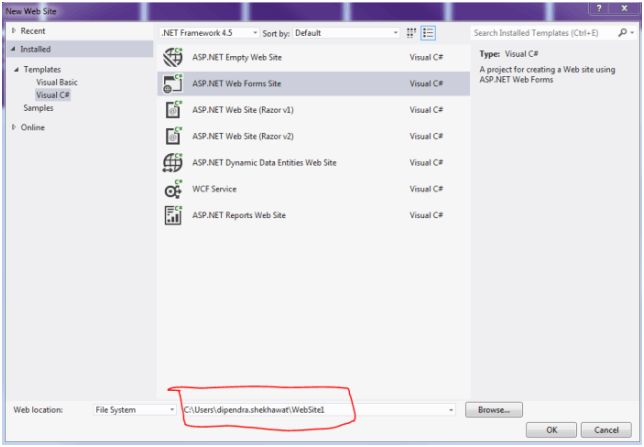Collapse the Installed section

tap(13, 49)
